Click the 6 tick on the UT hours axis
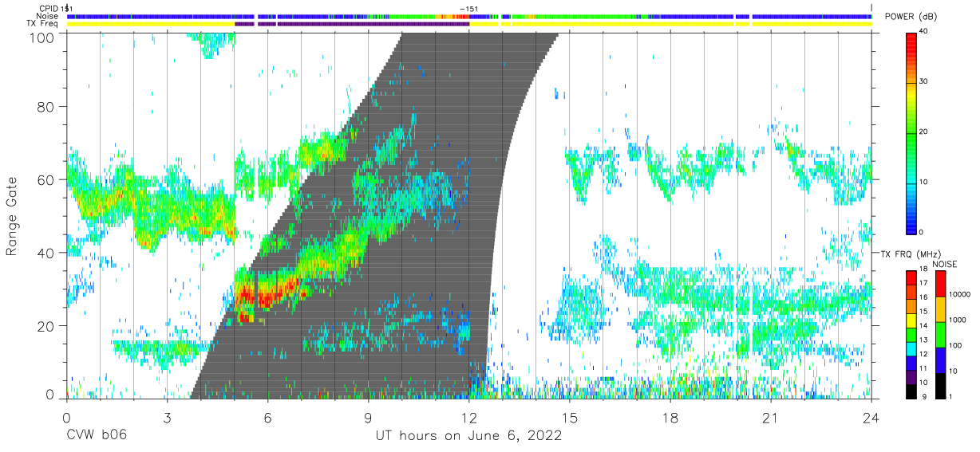Image resolution: width=980 pixels, height=452 pixels. tap(268, 417)
